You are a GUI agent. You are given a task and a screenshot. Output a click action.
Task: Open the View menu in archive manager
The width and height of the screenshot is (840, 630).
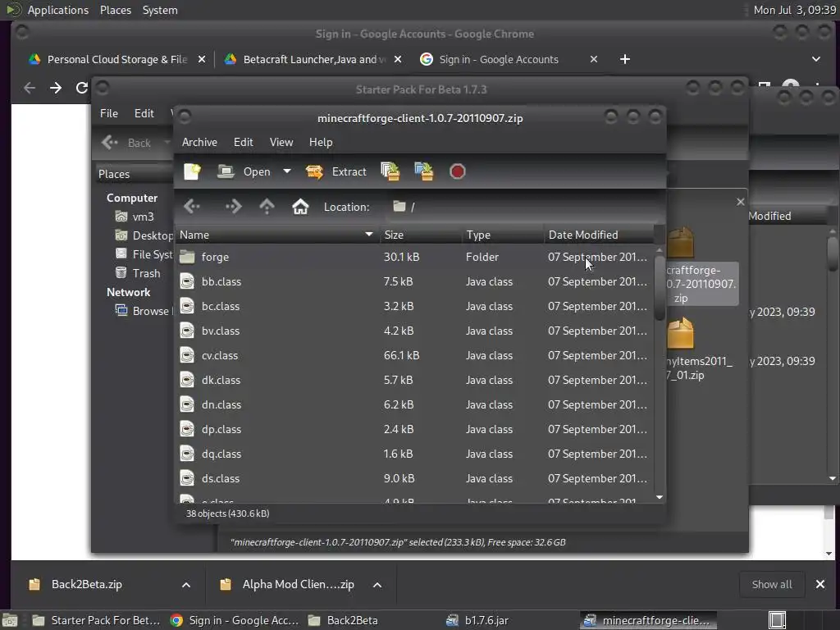pyautogui.click(x=281, y=142)
